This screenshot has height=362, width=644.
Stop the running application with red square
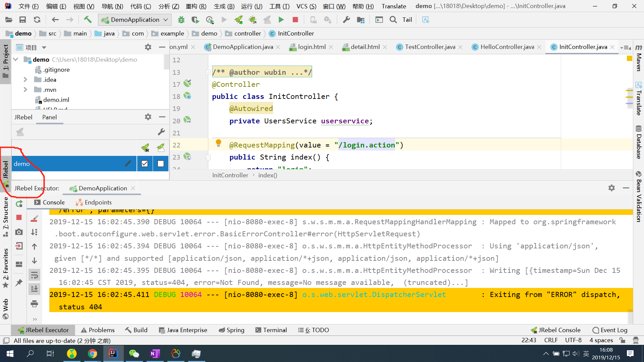coord(295,20)
